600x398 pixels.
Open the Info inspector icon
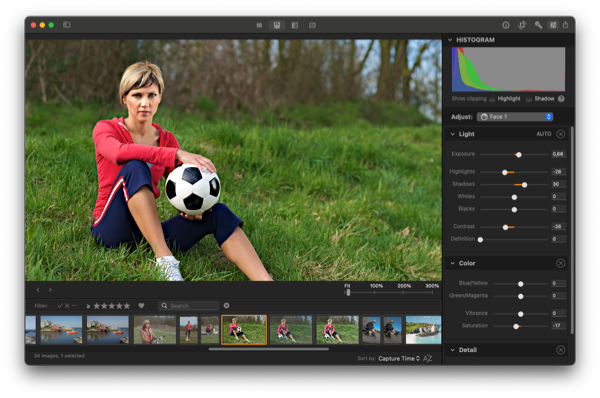click(x=505, y=25)
